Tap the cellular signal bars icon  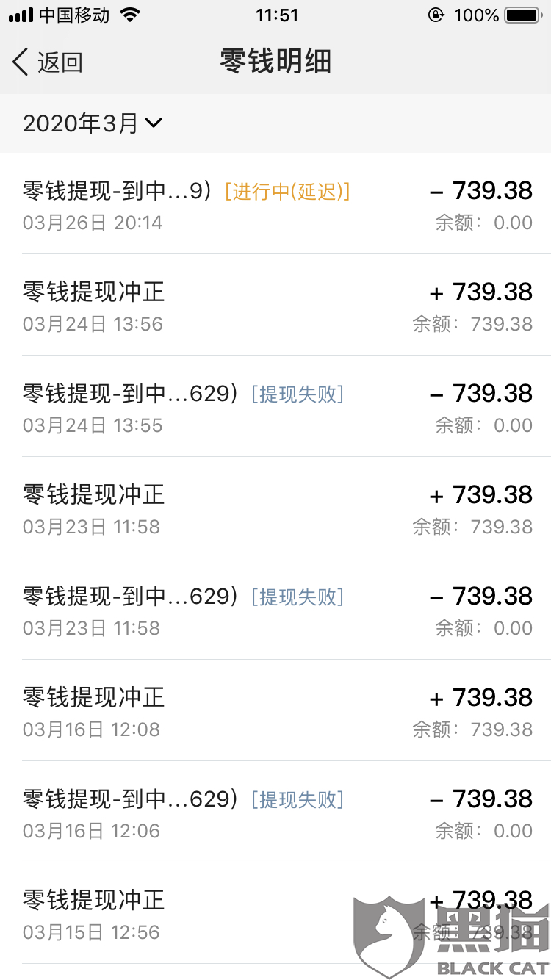tap(21, 15)
